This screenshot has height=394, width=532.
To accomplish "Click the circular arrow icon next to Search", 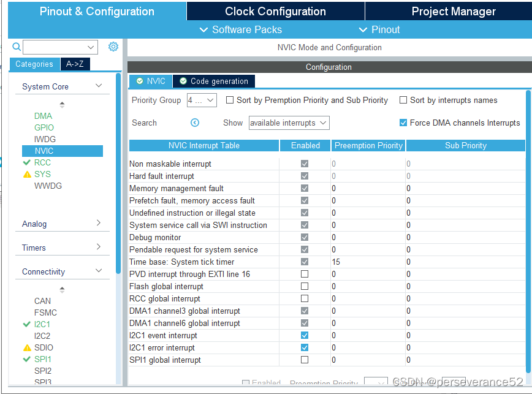I will tap(195, 123).
